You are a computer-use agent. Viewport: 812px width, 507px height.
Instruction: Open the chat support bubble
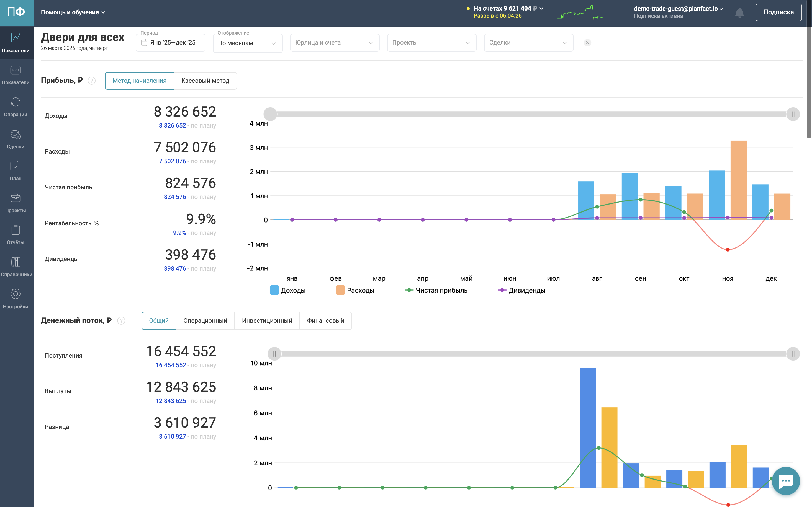pyautogui.click(x=785, y=480)
